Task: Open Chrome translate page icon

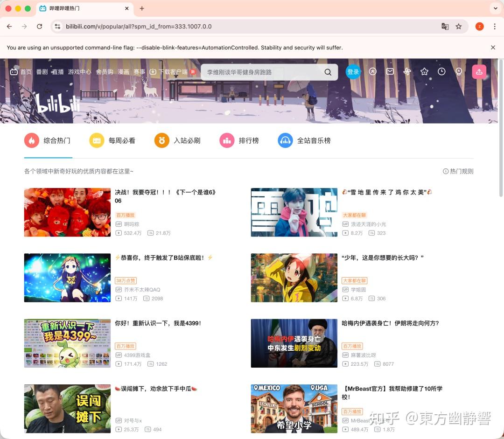Action: coord(445,26)
